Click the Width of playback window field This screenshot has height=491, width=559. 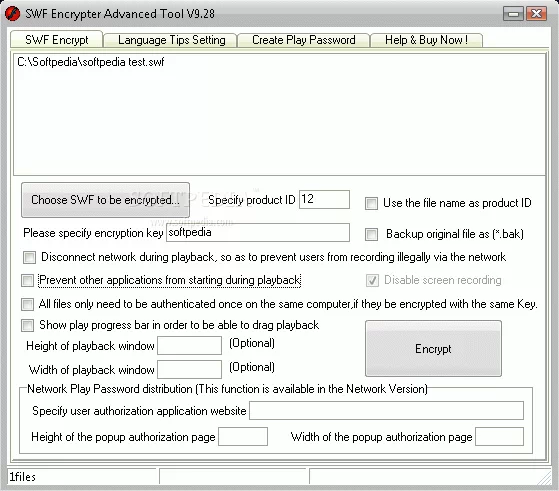(189, 369)
